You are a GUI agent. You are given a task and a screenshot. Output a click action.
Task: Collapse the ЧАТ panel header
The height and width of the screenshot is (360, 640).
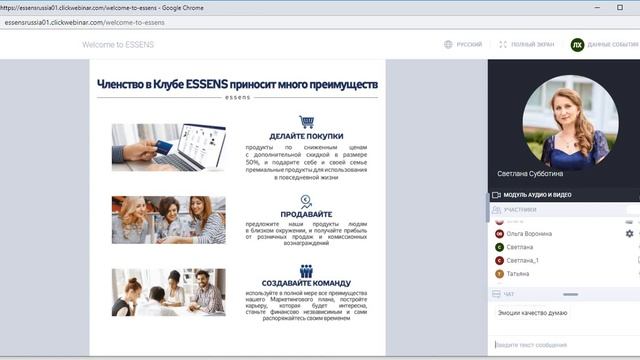tap(564, 294)
